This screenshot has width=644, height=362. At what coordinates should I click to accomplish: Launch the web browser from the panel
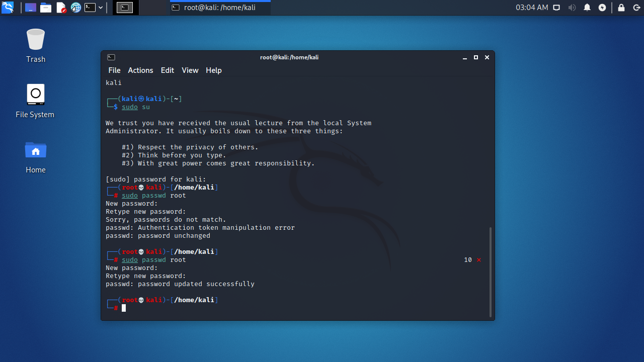coord(76,7)
